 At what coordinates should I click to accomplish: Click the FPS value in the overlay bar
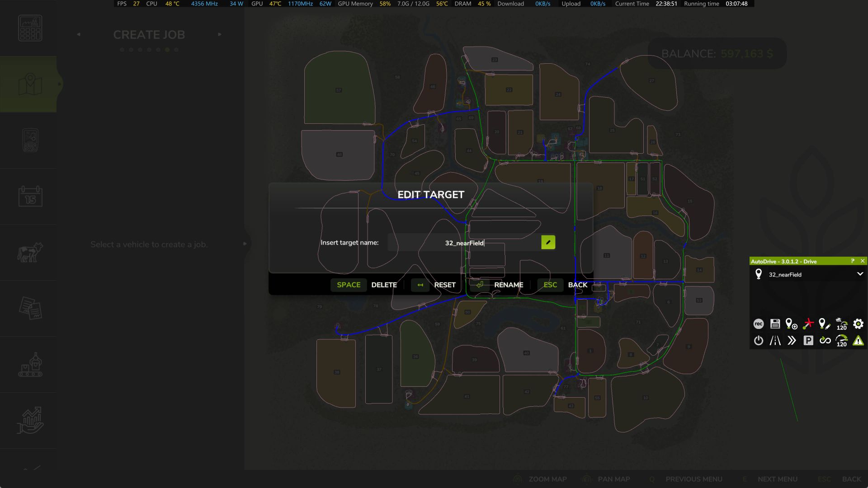click(x=136, y=4)
